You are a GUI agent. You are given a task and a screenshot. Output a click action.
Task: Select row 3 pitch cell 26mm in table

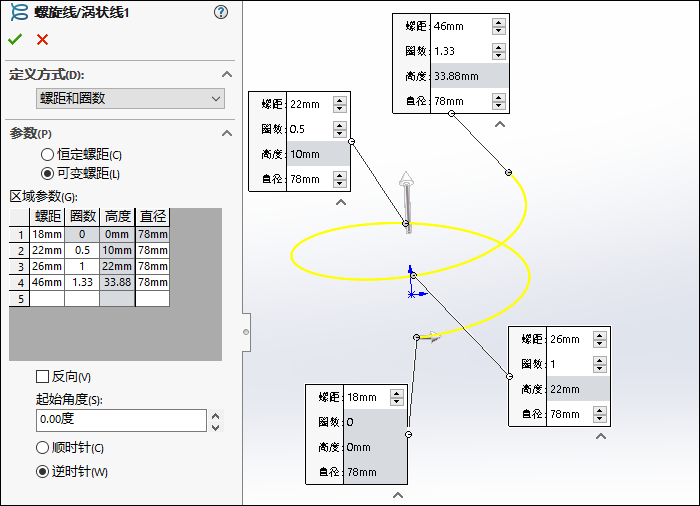47,266
